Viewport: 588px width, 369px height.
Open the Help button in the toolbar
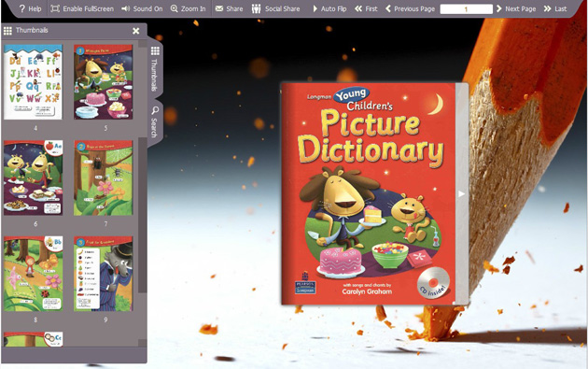(x=30, y=8)
